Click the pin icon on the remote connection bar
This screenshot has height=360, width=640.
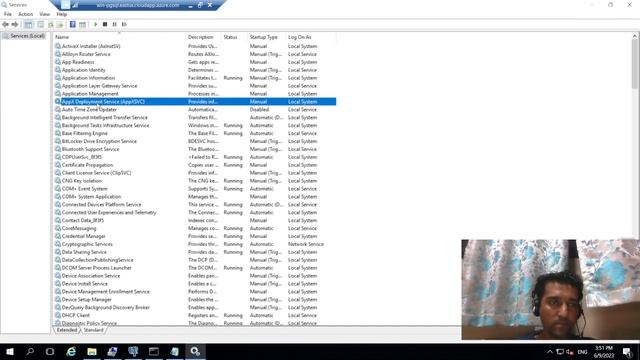coord(66,5)
